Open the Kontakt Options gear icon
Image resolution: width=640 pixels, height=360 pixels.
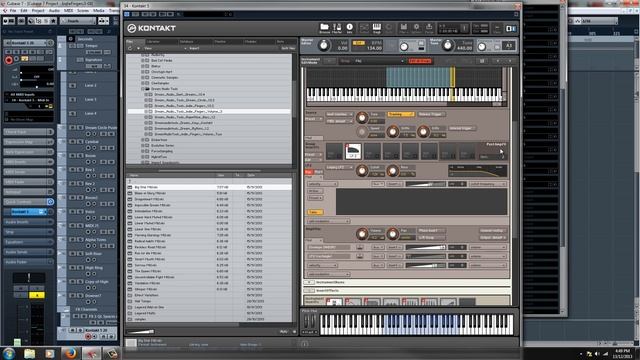pyautogui.click(x=416, y=27)
